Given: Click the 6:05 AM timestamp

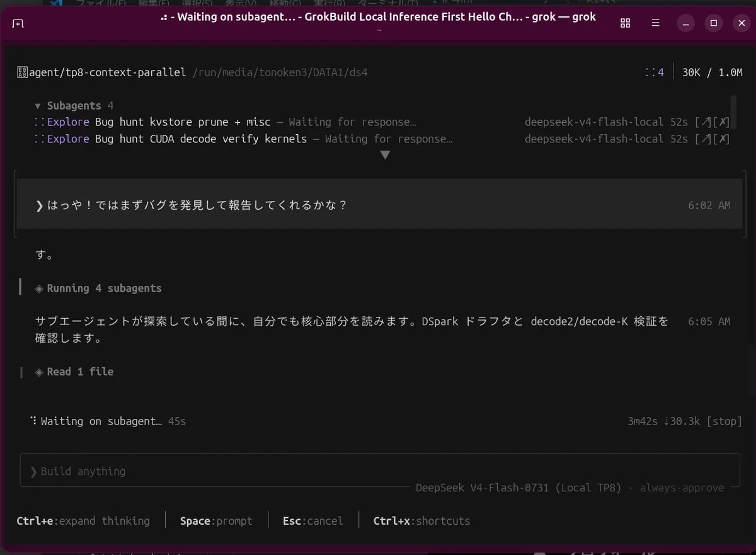Looking at the screenshot, I should pos(709,321).
